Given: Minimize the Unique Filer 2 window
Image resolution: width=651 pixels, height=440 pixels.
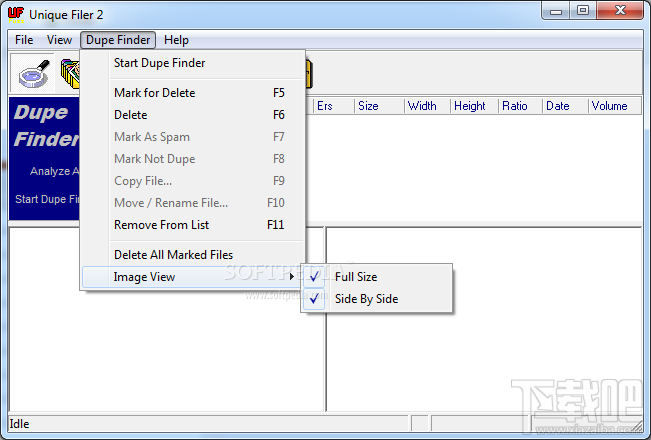Looking at the screenshot, I should pos(556,12).
